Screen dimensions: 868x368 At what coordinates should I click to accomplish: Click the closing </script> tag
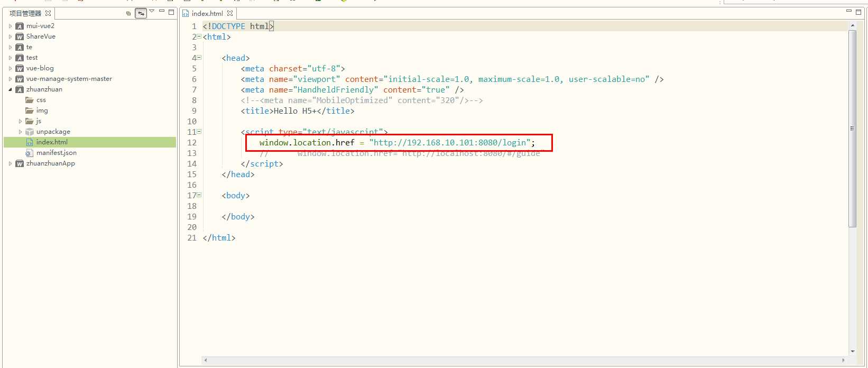point(262,163)
